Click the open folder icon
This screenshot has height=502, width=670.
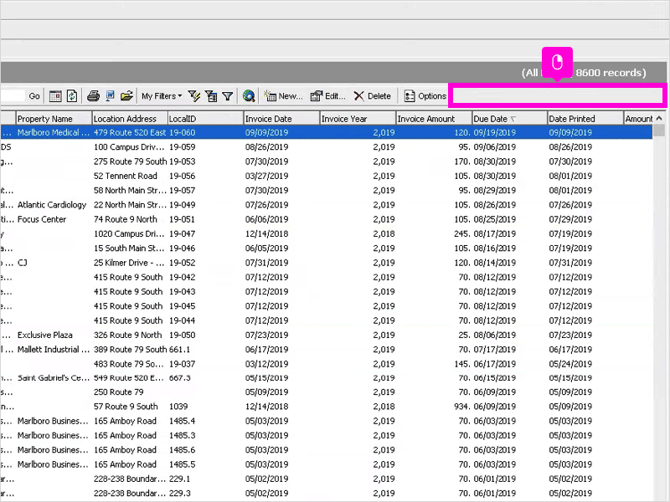(126, 96)
